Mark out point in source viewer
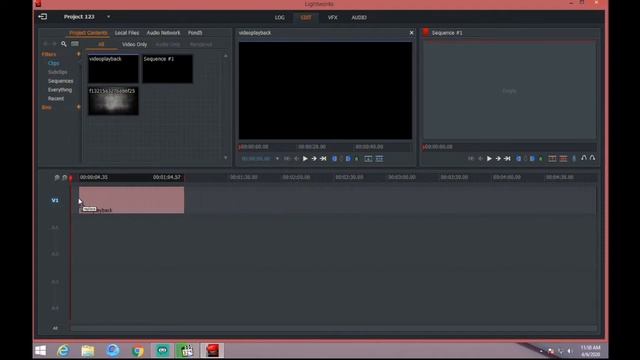 (348, 158)
